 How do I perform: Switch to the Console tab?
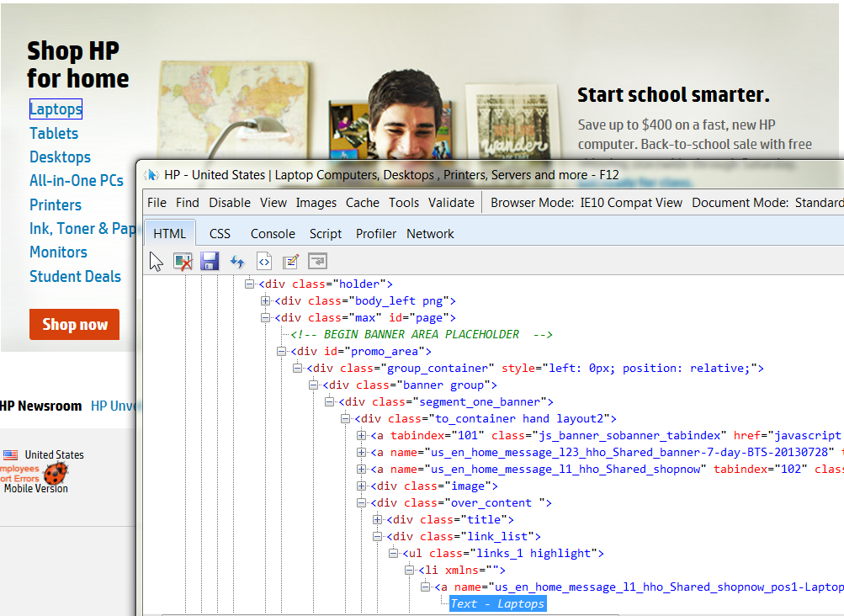tap(273, 234)
